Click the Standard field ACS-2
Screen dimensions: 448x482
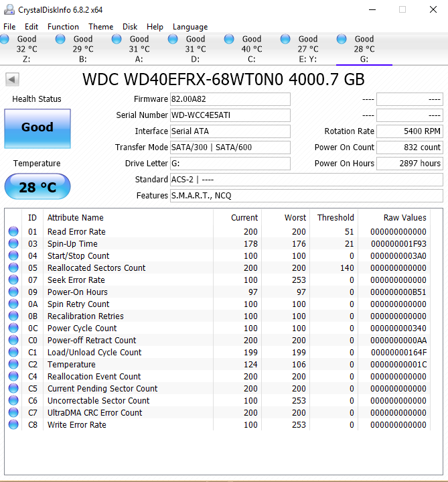307,180
